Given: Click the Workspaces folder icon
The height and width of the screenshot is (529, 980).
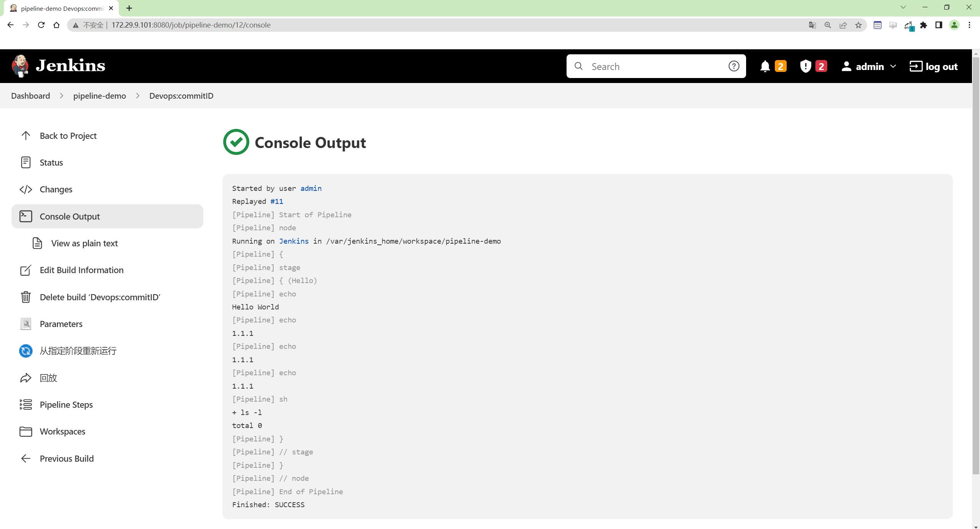Looking at the screenshot, I should (x=26, y=432).
